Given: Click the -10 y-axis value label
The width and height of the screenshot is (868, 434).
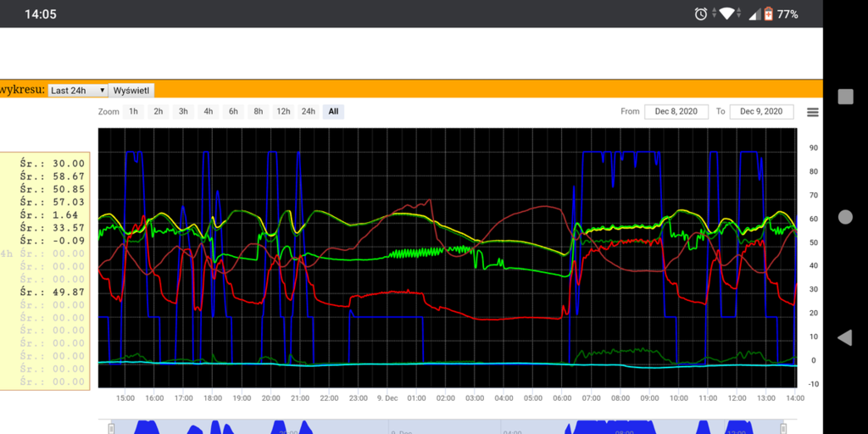Looking at the screenshot, I should point(813,384).
